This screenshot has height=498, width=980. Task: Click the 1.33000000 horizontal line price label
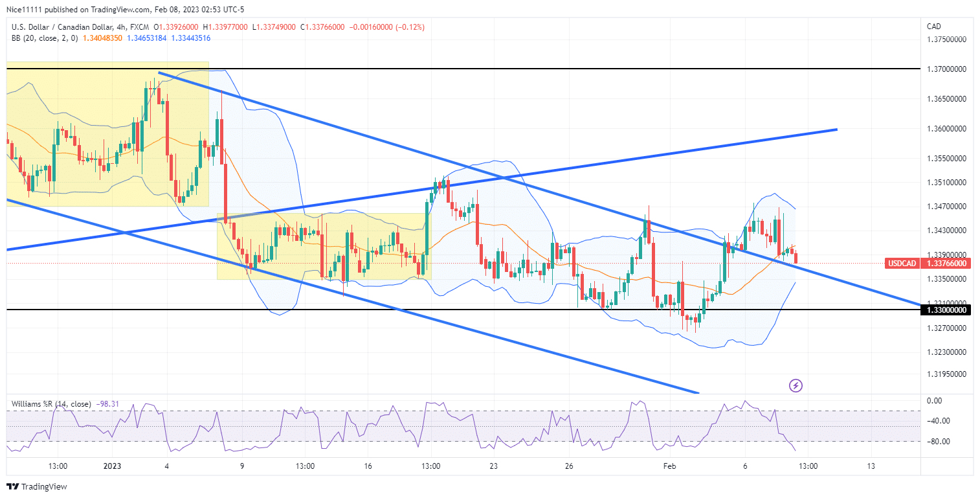(x=946, y=310)
